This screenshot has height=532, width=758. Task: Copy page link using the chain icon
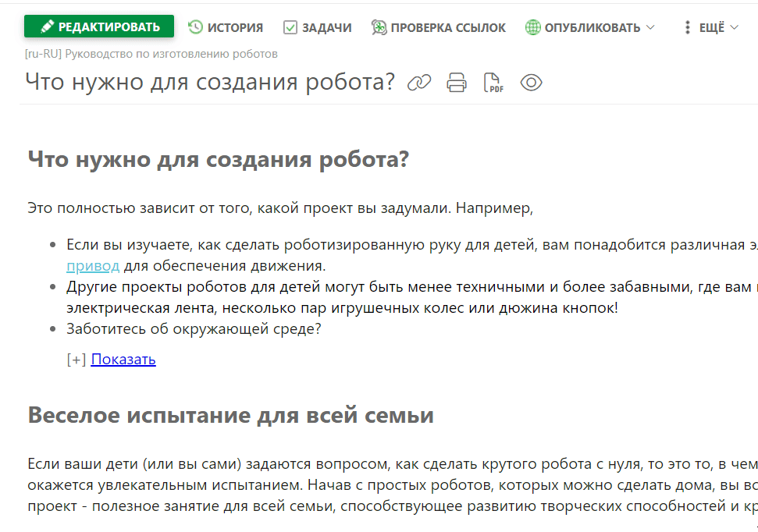(419, 82)
